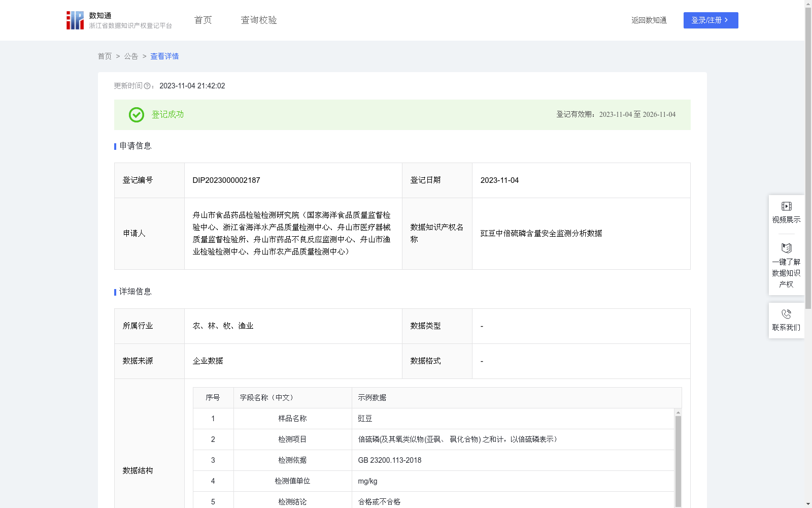
Task: Select registration number DIP2023000002187
Action: click(226, 180)
